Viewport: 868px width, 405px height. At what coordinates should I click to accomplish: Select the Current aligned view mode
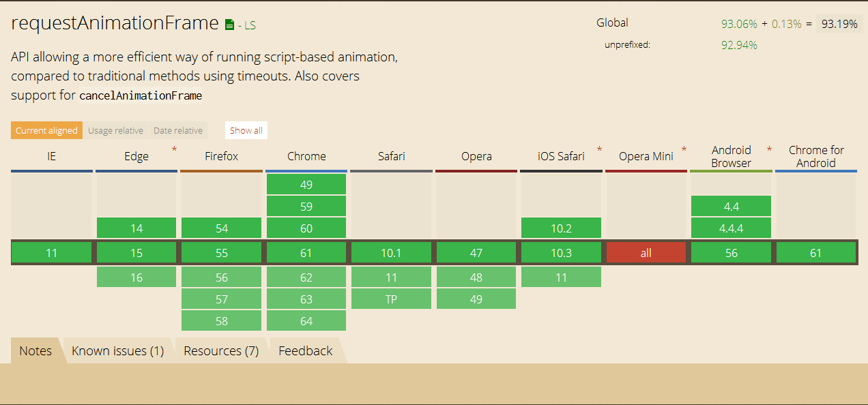[x=46, y=130]
